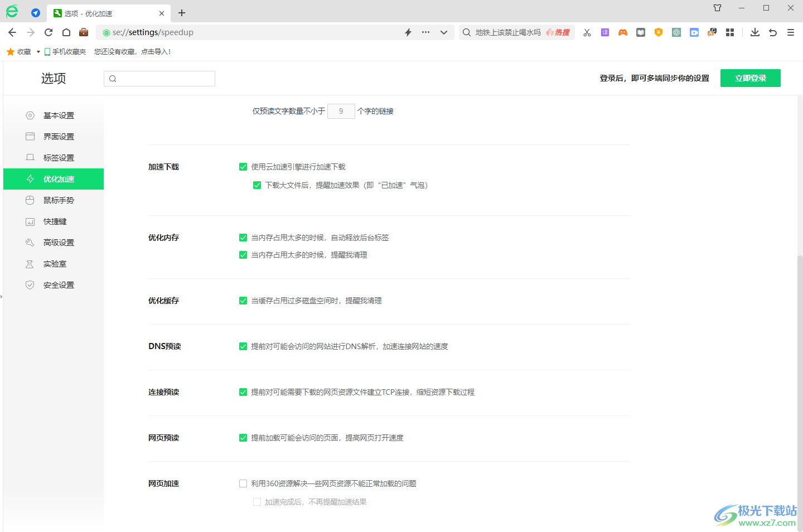Select 优化加速 in sidebar
This screenshot has width=803, height=532.
pos(54,179)
